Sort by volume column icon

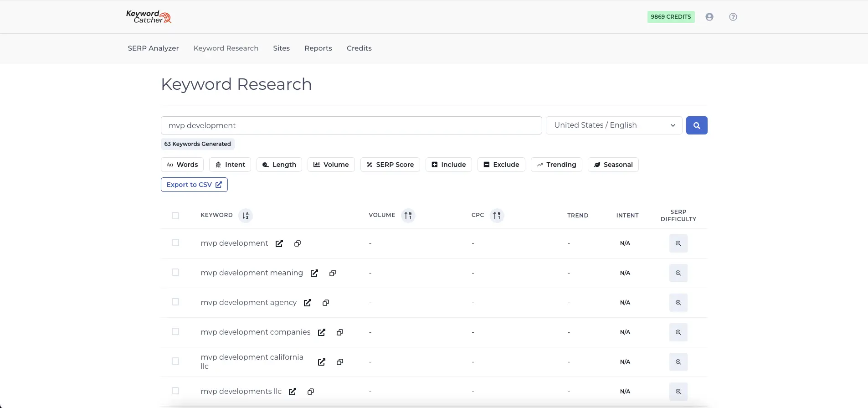(x=408, y=216)
